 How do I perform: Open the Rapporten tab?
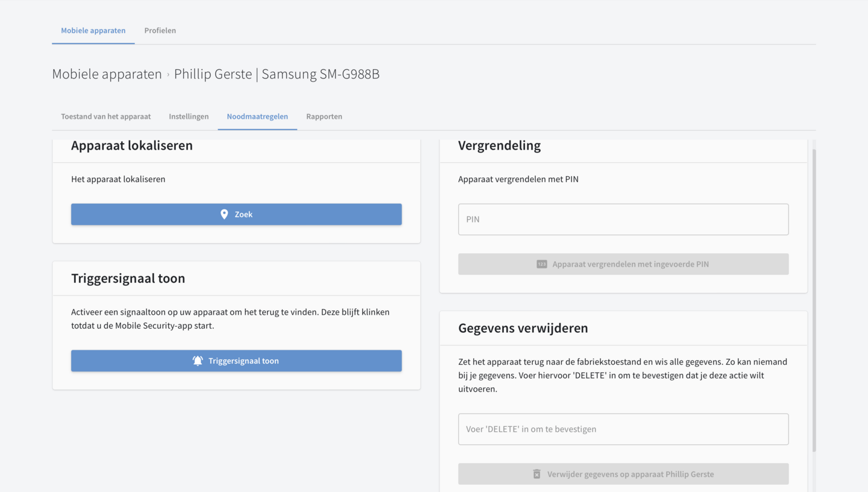pos(324,116)
